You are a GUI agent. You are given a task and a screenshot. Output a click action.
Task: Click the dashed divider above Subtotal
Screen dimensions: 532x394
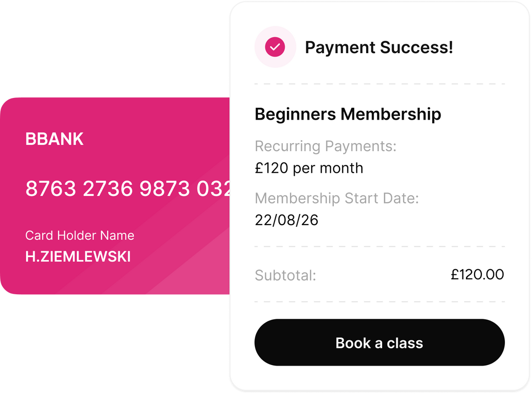pos(379,246)
